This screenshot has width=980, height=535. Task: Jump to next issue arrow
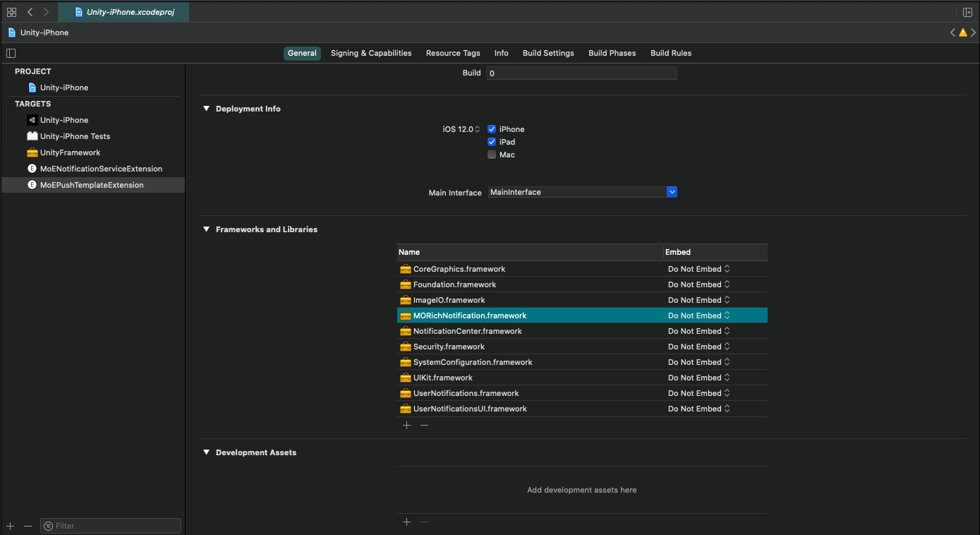pyautogui.click(x=973, y=32)
